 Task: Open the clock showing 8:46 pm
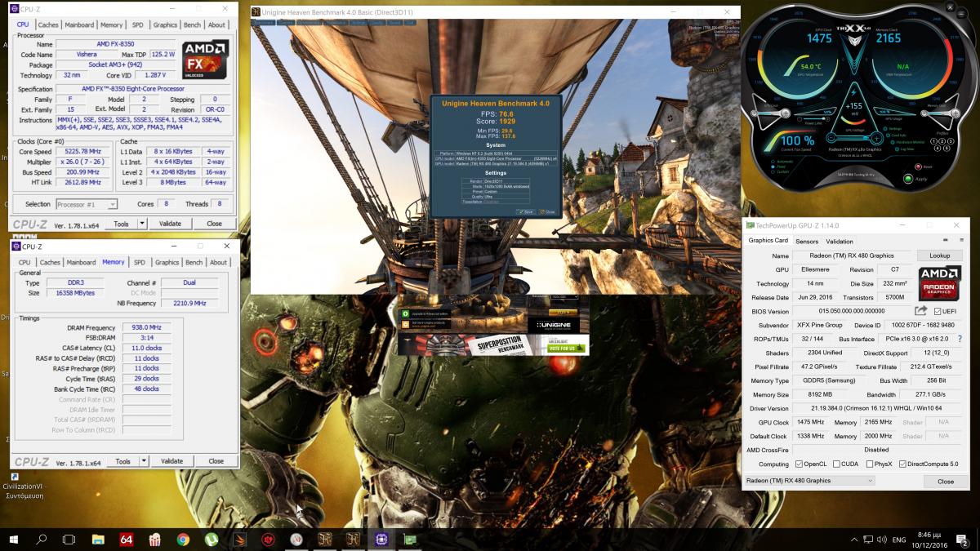pos(931,540)
